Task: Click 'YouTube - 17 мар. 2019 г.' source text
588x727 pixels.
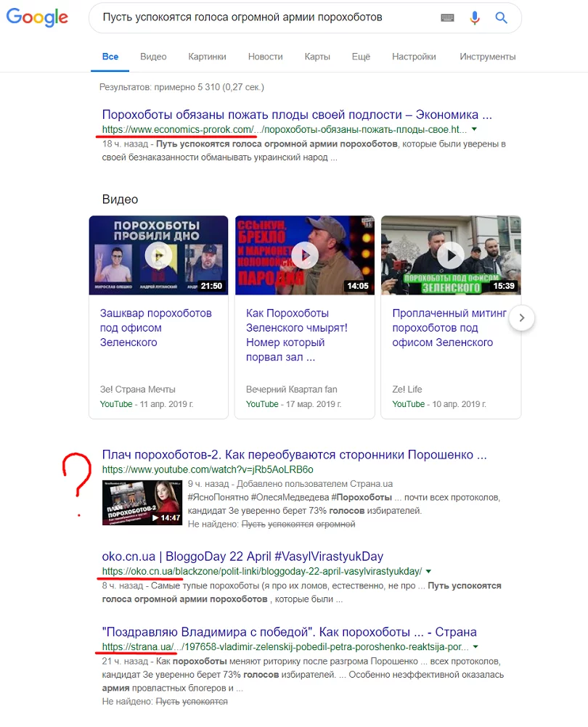Action: tap(293, 404)
